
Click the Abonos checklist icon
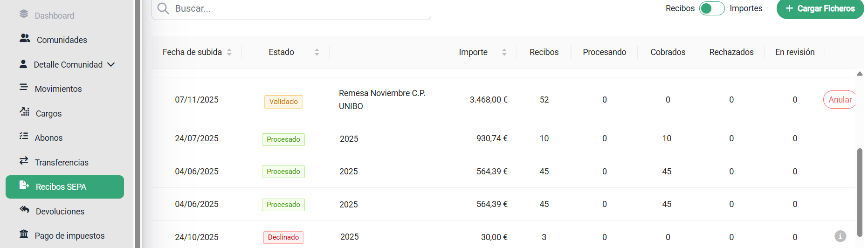pyautogui.click(x=24, y=137)
